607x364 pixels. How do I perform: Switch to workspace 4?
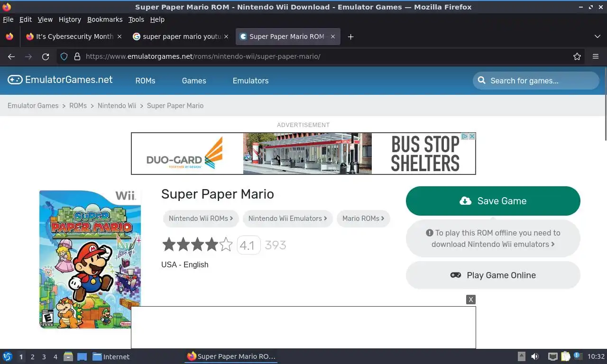[x=55, y=357]
